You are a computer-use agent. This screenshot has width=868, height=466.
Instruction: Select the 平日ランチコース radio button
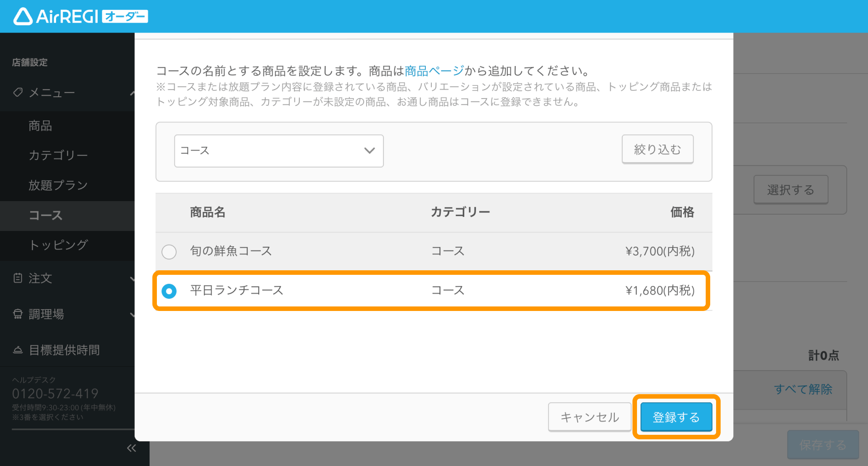169,291
